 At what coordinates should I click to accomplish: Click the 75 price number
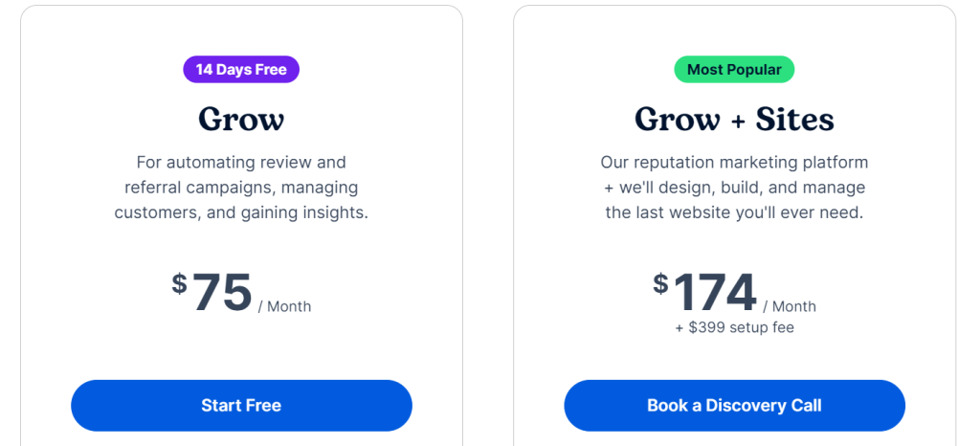click(223, 293)
